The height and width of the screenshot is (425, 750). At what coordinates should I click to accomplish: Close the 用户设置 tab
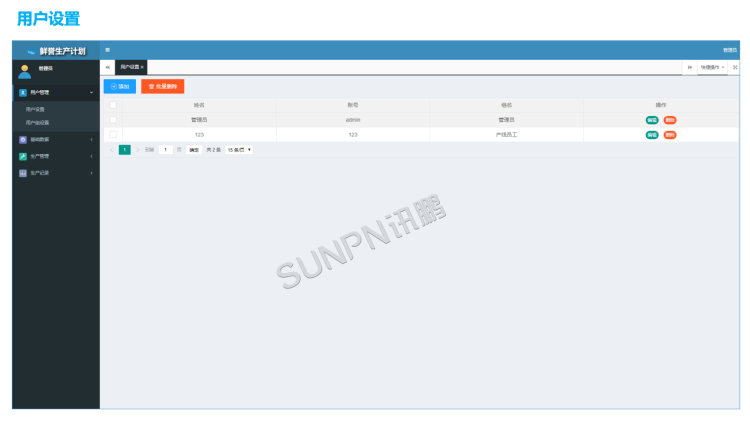(143, 67)
